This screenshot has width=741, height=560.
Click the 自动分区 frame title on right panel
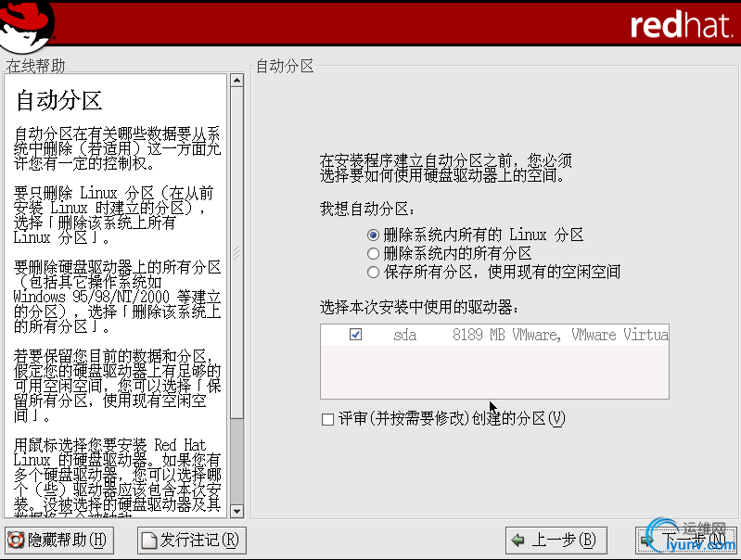coord(285,66)
